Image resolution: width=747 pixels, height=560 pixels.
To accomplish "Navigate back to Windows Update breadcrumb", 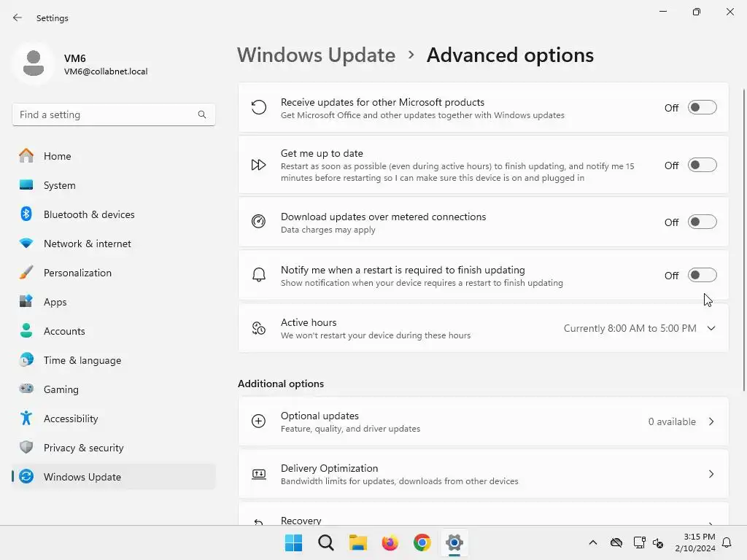I will click(x=317, y=55).
